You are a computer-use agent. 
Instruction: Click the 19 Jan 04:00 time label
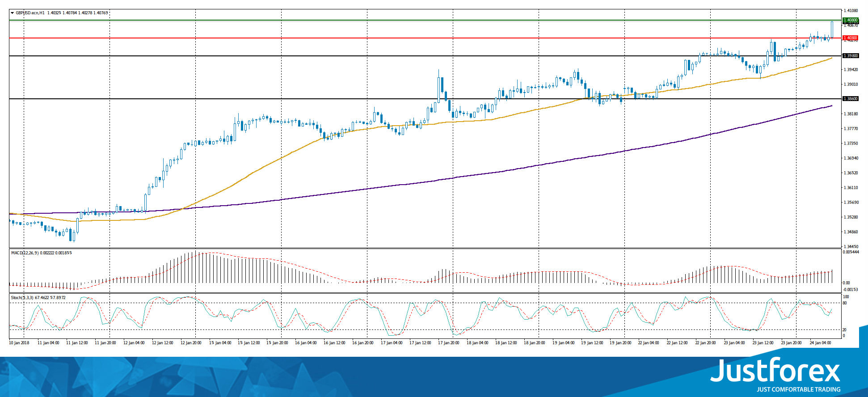[x=563, y=343]
